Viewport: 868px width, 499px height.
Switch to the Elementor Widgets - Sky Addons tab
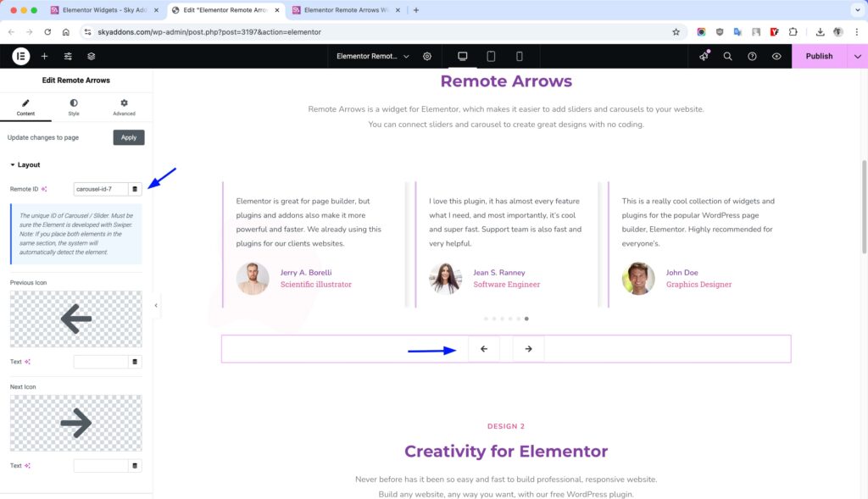point(104,10)
